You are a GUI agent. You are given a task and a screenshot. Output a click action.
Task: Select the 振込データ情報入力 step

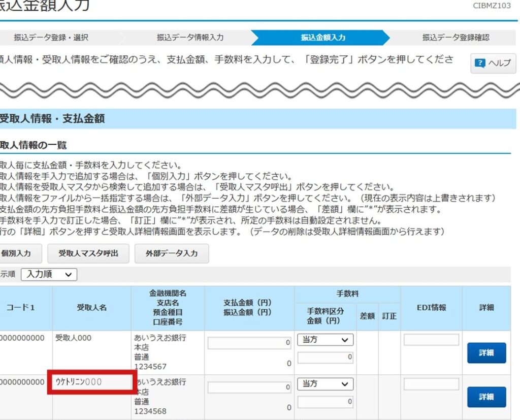(x=189, y=38)
